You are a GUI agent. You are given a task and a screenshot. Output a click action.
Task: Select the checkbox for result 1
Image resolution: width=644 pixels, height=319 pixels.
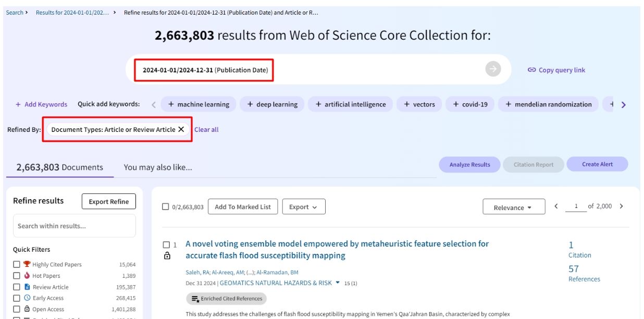[166, 244]
